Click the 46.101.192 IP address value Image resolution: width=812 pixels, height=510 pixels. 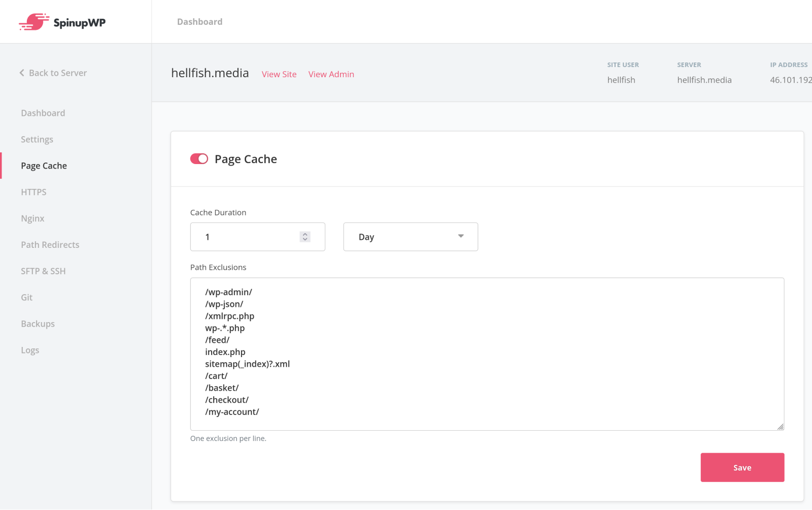[x=791, y=80]
